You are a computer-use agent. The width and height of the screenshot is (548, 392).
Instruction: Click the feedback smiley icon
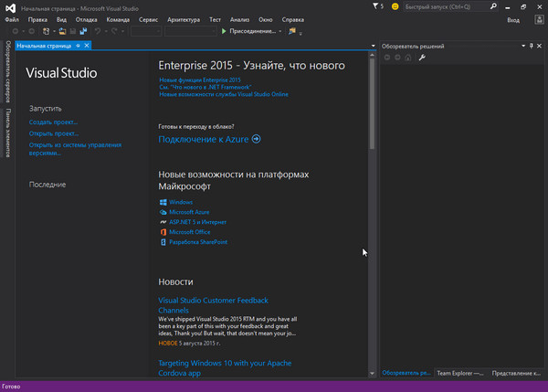click(394, 6)
